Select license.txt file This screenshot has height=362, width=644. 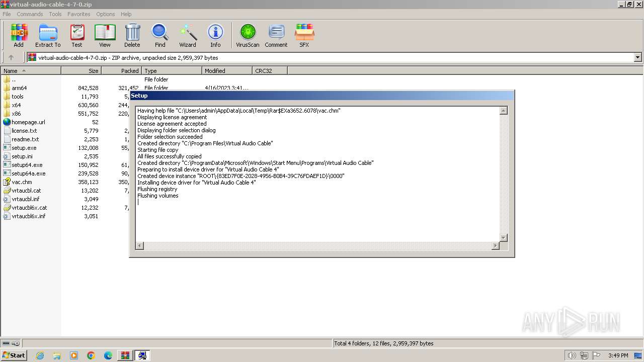(24, 131)
